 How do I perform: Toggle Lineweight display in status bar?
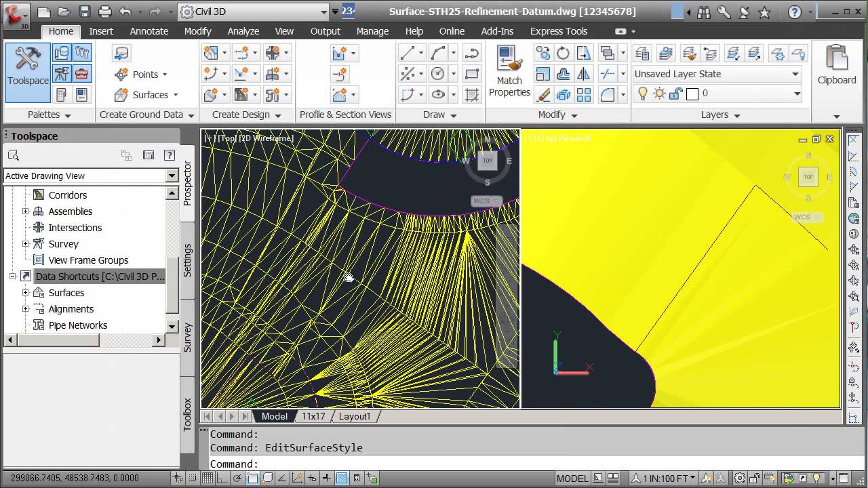pos(327,479)
